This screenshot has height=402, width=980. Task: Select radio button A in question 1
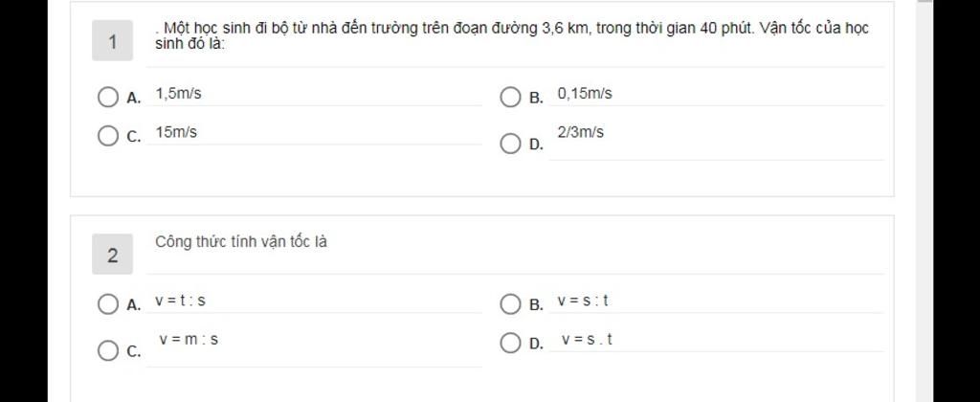click(108, 98)
